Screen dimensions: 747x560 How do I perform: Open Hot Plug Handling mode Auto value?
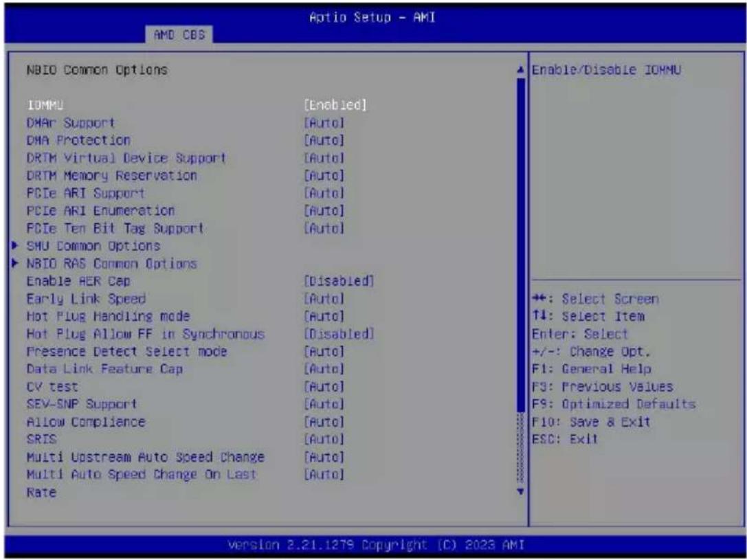click(324, 317)
